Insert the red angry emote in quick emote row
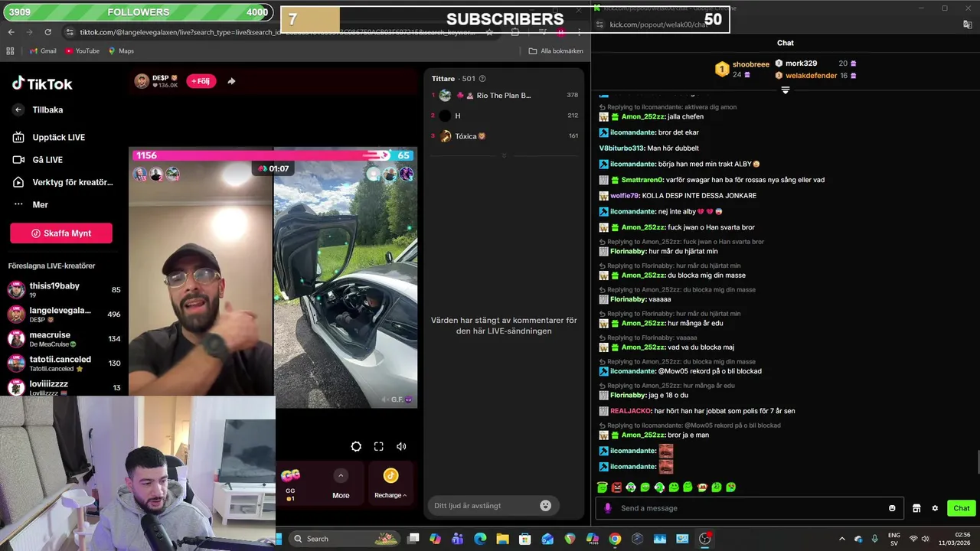The width and height of the screenshot is (980, 551). pos(616,487)
